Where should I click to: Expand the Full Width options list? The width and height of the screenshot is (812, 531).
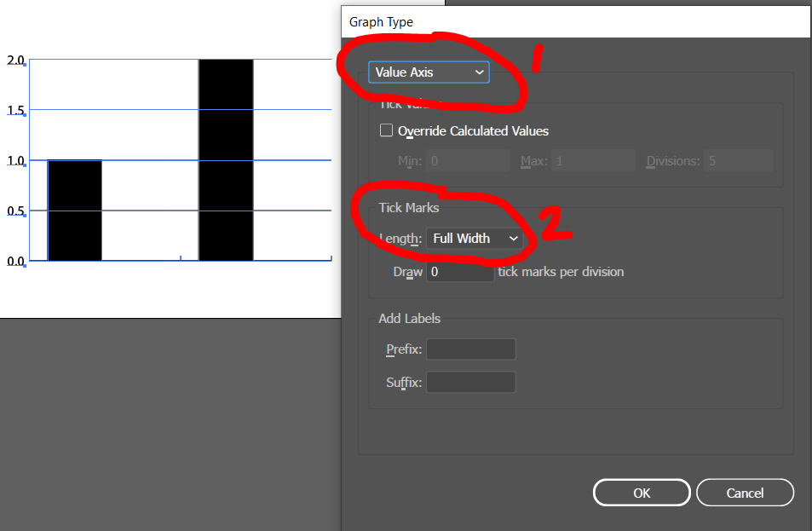coord(474,239)
